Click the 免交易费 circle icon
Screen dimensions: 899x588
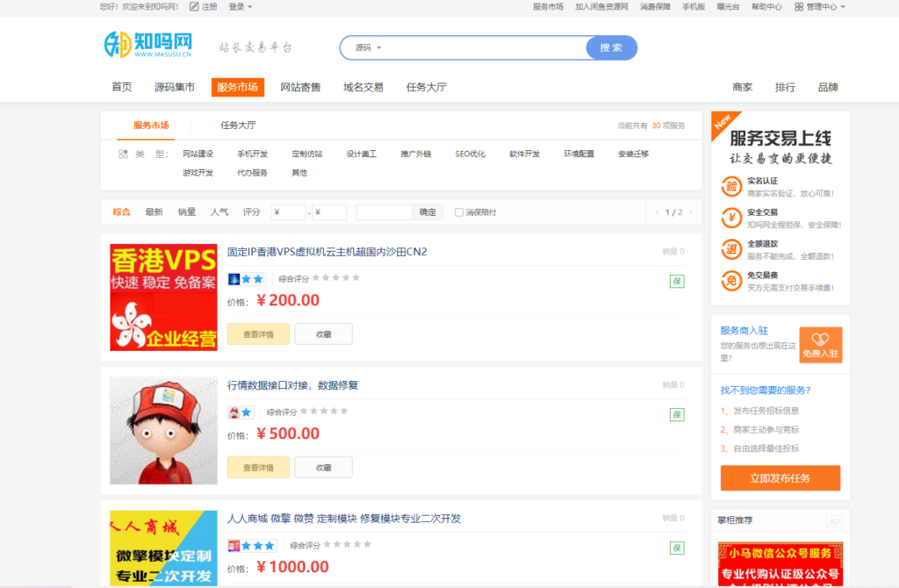[730, 281]
